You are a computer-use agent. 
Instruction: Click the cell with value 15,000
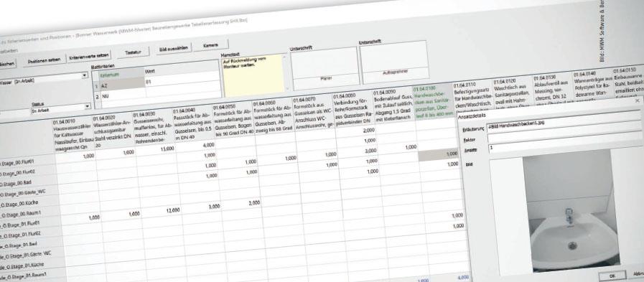(156, 149)
